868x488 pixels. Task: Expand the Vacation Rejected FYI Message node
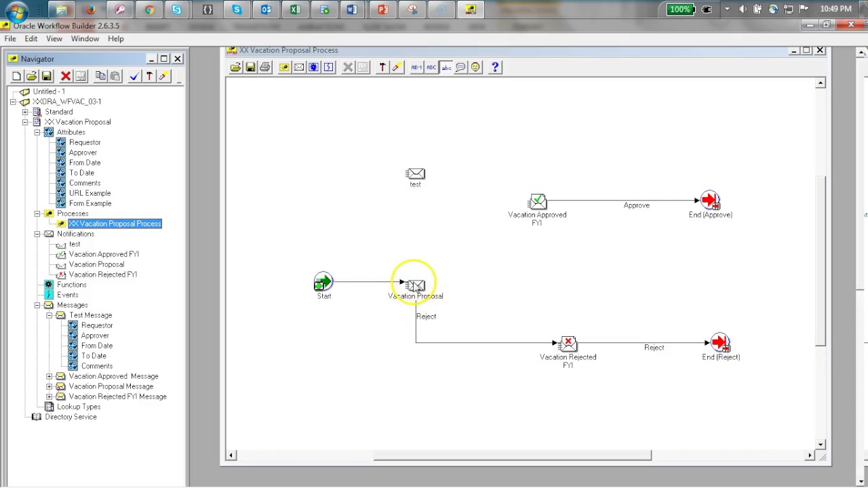point(50,396)
